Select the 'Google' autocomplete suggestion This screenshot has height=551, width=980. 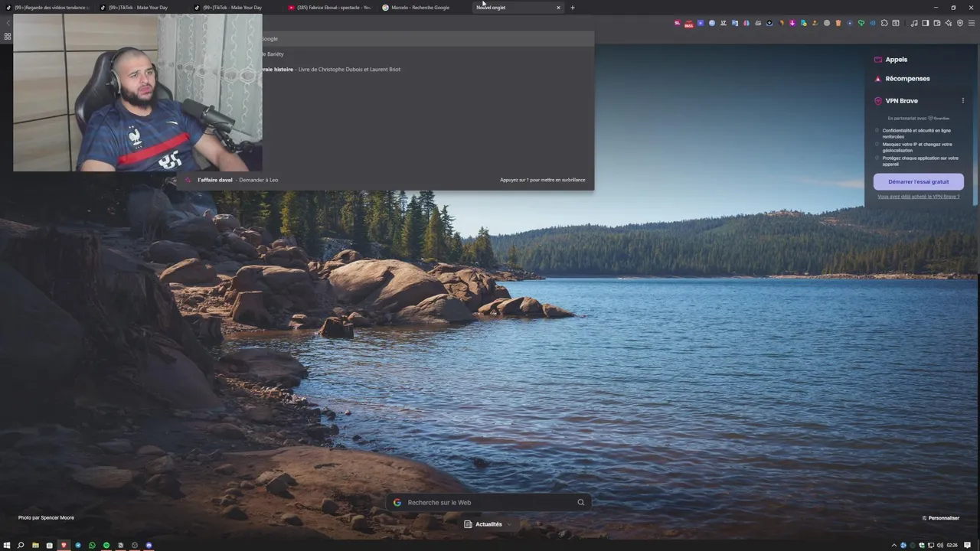[x=386, y=38]
